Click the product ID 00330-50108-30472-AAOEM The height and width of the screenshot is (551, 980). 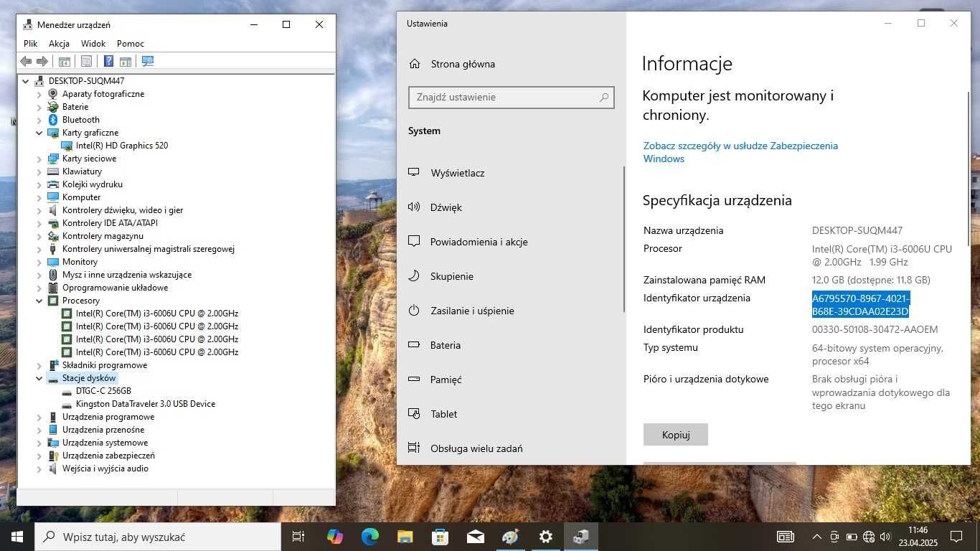875,330
